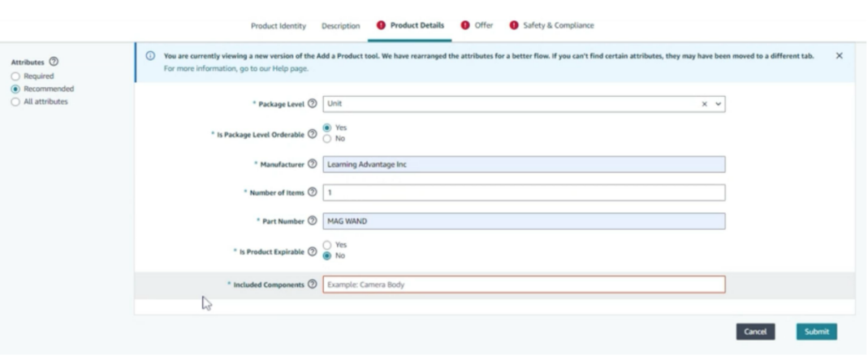Image resolution: width=868 pixels, height=356 pixels.
Task: Click help icon next to Included Components
Action: tap(313, 284)
